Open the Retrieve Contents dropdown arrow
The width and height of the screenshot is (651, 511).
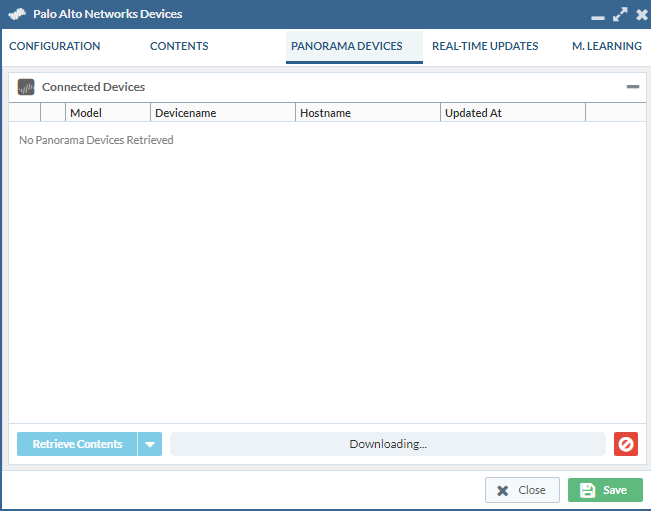click(150, 444)
